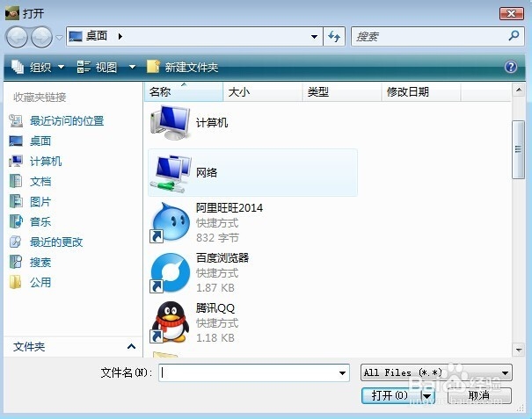
Task: Open the 组织 menu
Action: coord(38,67)
